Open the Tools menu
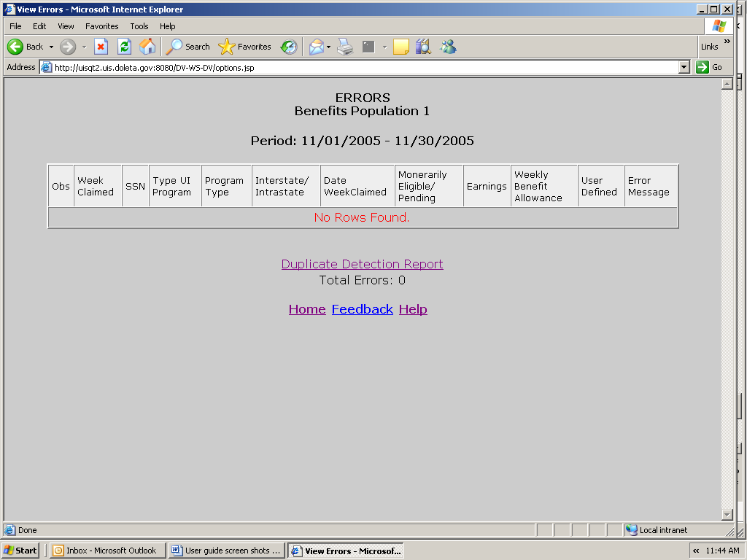The image size is (747, 560). (x=139, y=26)
